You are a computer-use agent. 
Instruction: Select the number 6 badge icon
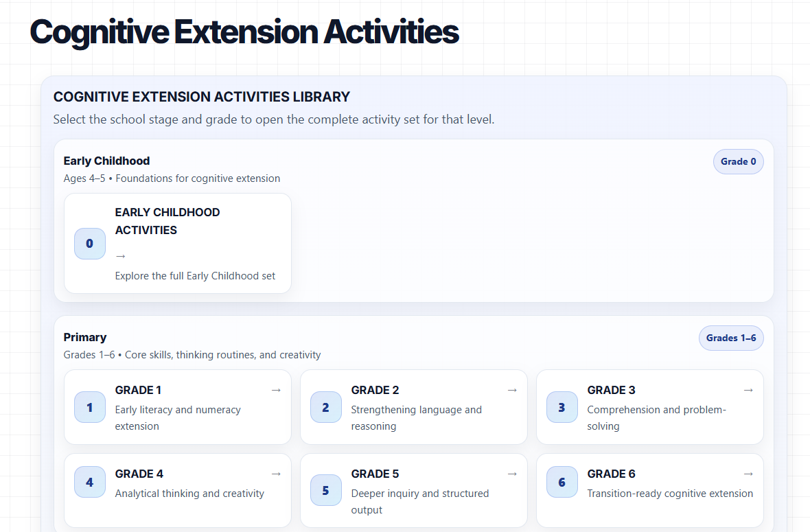tap(562, 482)
